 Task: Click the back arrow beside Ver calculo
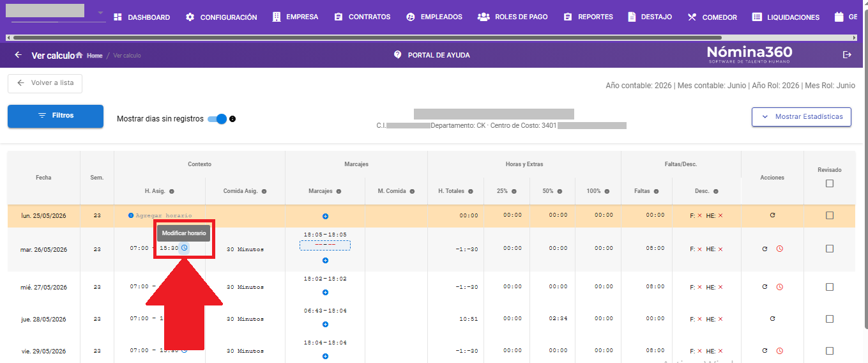(x=18, y=55)
